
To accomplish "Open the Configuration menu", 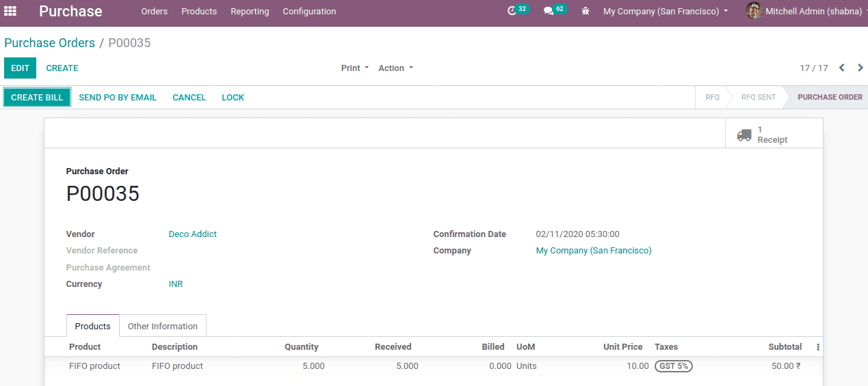I will (309, 12).
